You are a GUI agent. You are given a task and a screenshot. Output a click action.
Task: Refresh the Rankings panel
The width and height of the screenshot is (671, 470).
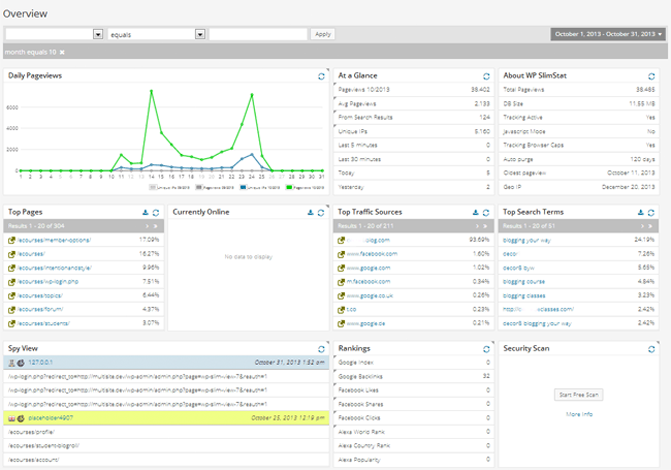click(486, 348)
